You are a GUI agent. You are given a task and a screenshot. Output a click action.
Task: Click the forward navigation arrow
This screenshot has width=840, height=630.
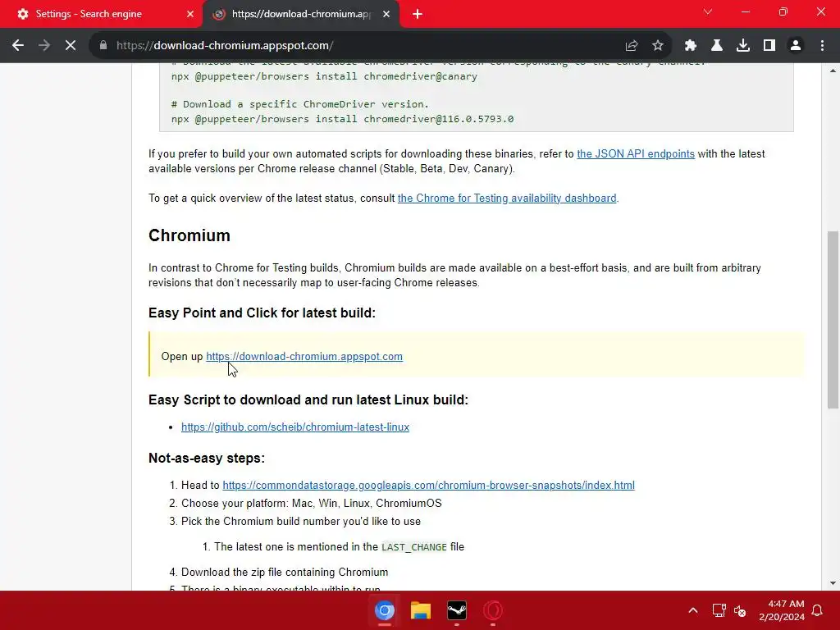click(x=44, y=46)
